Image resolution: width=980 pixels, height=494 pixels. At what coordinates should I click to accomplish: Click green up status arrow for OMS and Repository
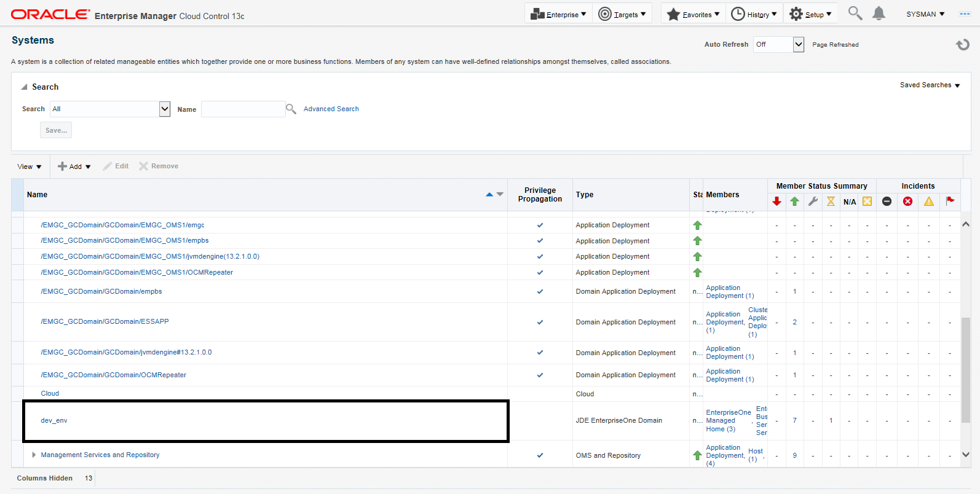(x=697, y=455)
